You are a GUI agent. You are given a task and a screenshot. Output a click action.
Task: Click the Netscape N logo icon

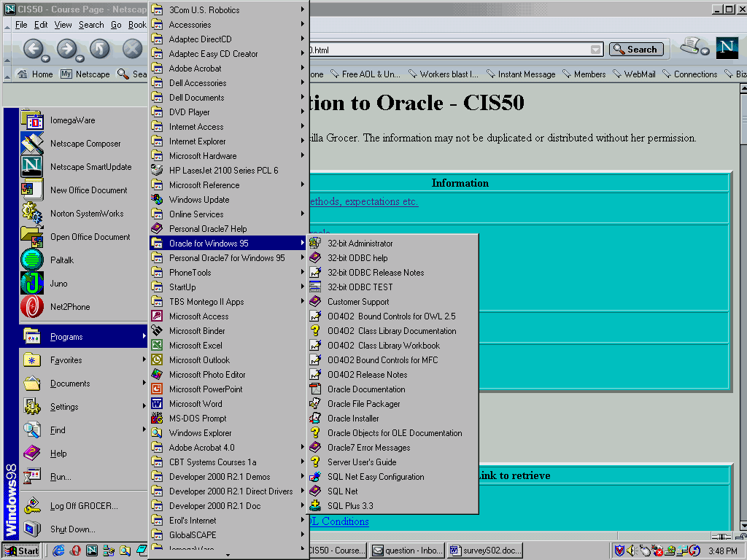[x=727, y=47]
